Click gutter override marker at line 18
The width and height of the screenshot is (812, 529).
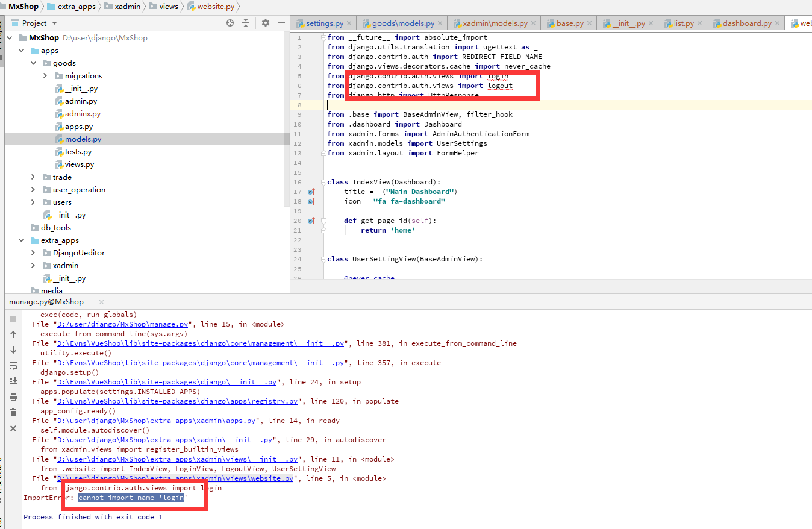pos(311,201)
